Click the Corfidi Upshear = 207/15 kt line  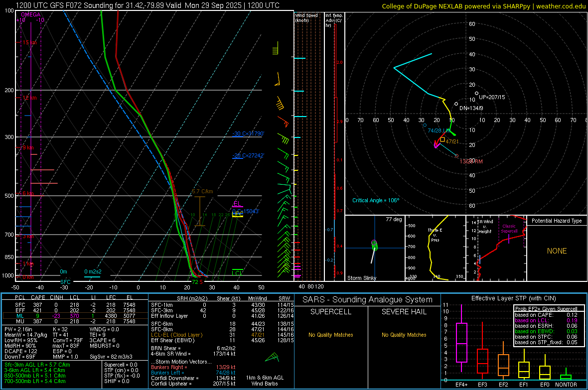[193, 383]
